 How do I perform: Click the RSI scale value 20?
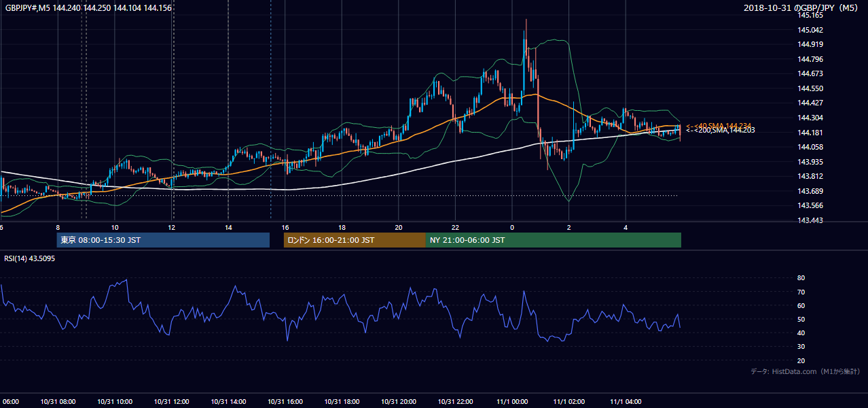(801, 360)
